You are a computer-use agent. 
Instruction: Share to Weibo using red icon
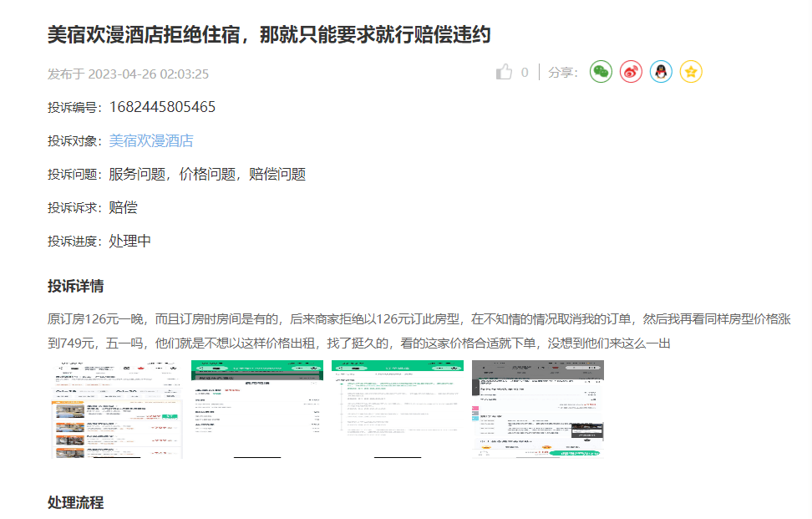click(x=631, y=73)
